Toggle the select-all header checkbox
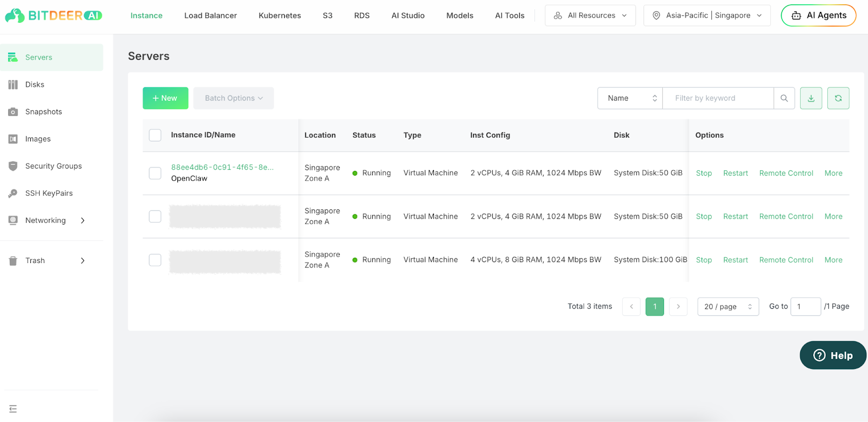The width and height of the screenshot is (868, 422). tap(155, 135)
